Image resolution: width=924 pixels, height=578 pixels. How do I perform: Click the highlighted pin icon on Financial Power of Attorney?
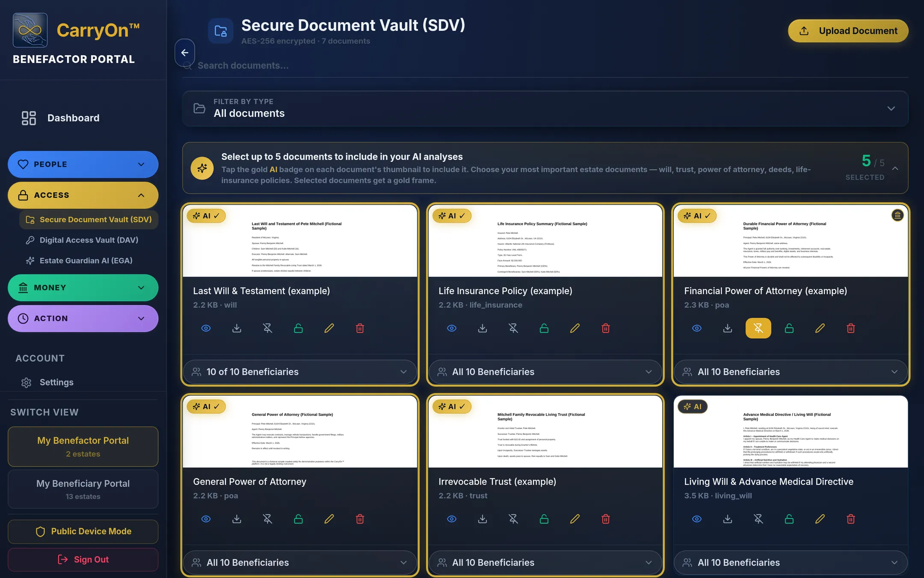point(758,328)
